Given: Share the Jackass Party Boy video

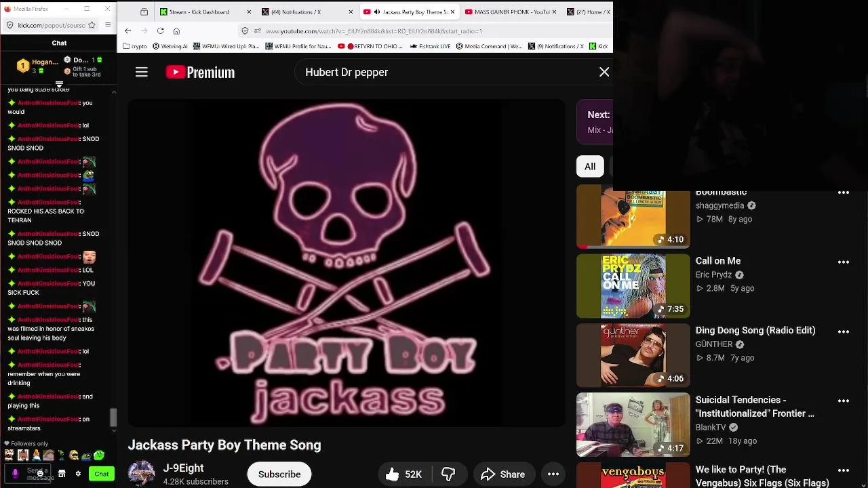Looking at the screenshot, I should [505, 474].
